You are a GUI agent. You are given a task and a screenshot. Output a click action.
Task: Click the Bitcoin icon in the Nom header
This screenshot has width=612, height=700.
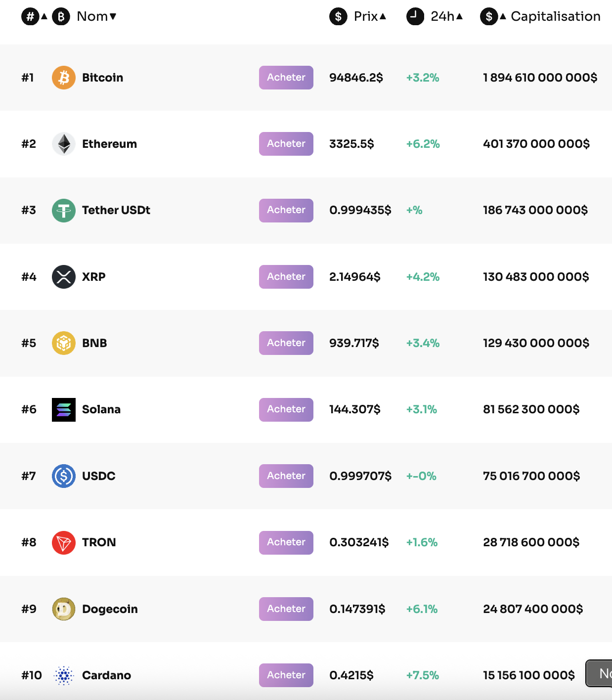(x=60, y=16)
